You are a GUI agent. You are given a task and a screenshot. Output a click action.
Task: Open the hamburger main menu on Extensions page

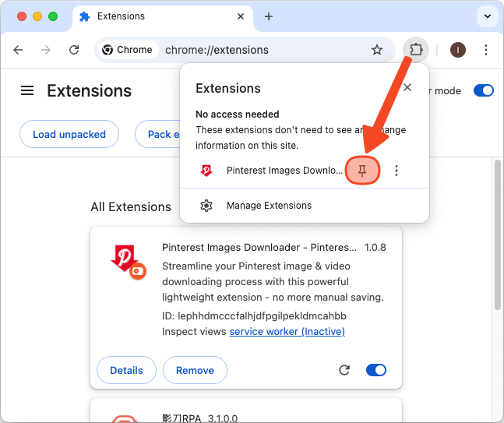(x=27, y=90)
